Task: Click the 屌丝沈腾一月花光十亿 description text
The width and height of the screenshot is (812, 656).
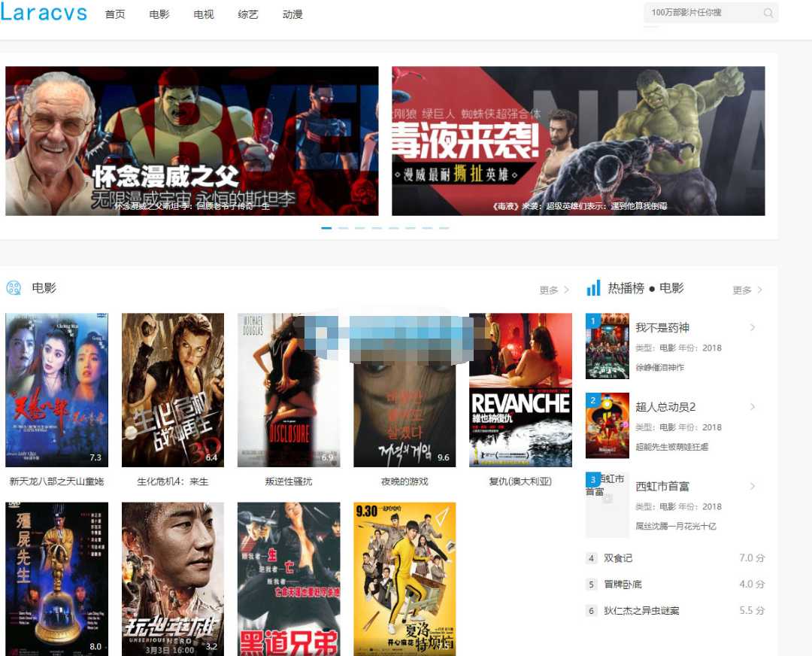Action: (676, 526)
